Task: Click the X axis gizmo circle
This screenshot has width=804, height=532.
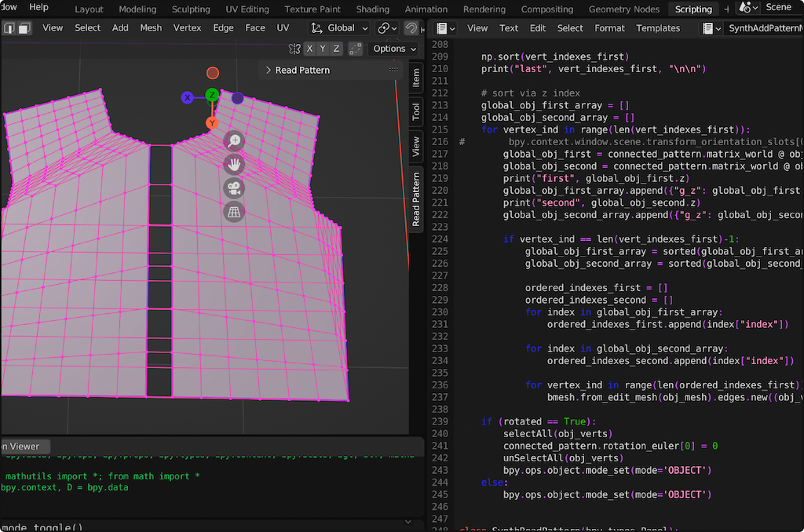Action: (188, 98)
